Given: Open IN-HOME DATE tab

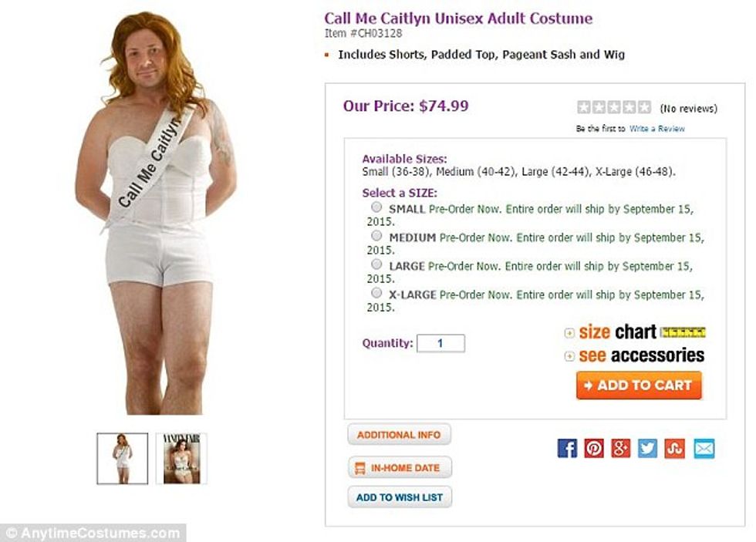Looking at the screenshot, I should pyautogui.click(x=399, y=467).
